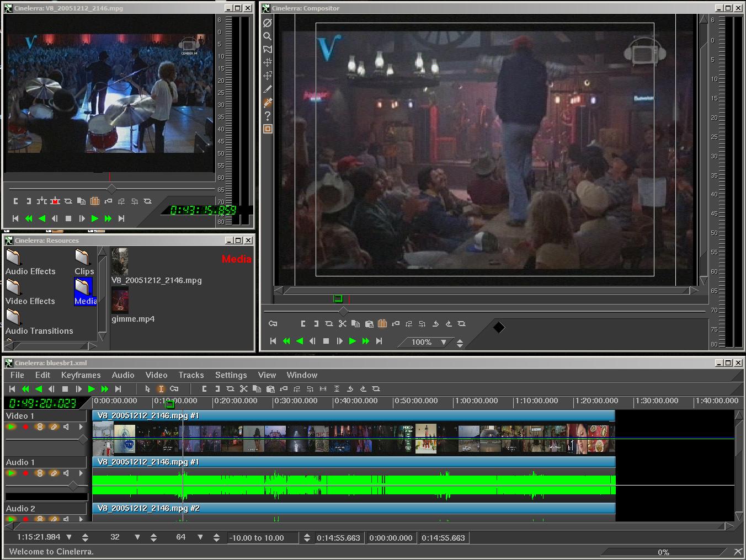The image size is (746, 560).
Task: Select the crop tool in Compositor
Action: [x=268, y=89]
